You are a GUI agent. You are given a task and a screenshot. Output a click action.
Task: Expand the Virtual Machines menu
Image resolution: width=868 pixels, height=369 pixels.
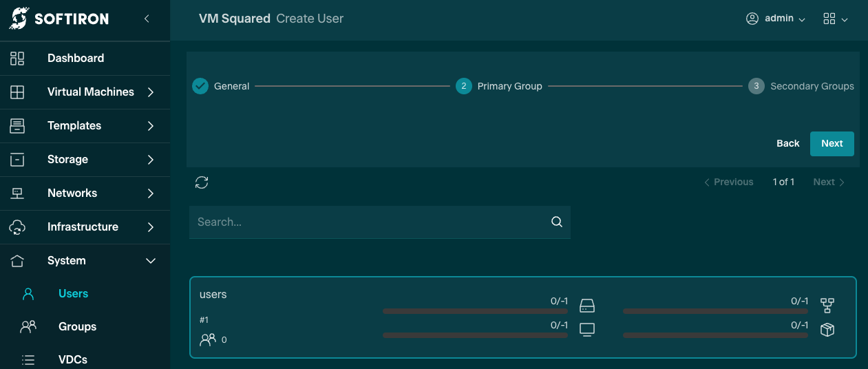click(x=151, y=92)
